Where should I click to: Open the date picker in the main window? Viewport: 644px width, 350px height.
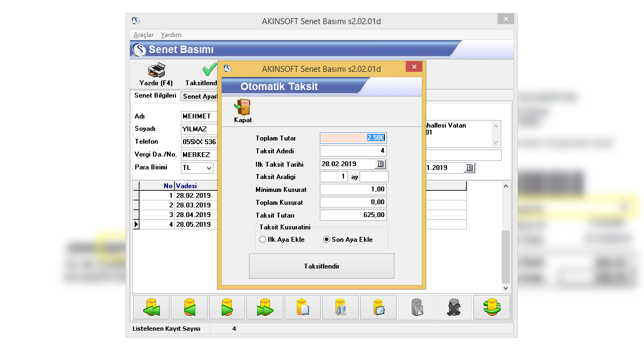tap(469, 168)
